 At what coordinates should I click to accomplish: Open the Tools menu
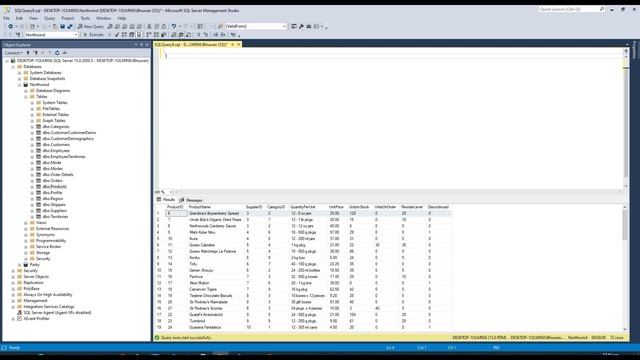click(x=85, y=18)
